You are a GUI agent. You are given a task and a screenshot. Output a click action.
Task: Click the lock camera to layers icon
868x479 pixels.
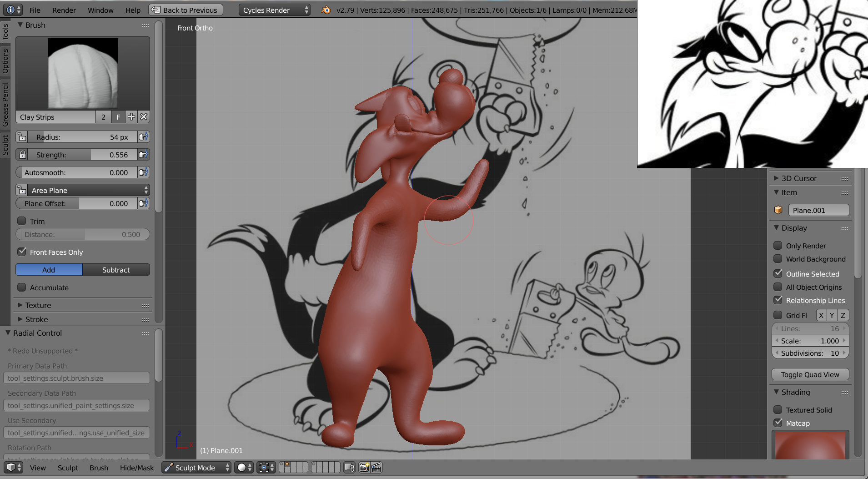point(349,468)
